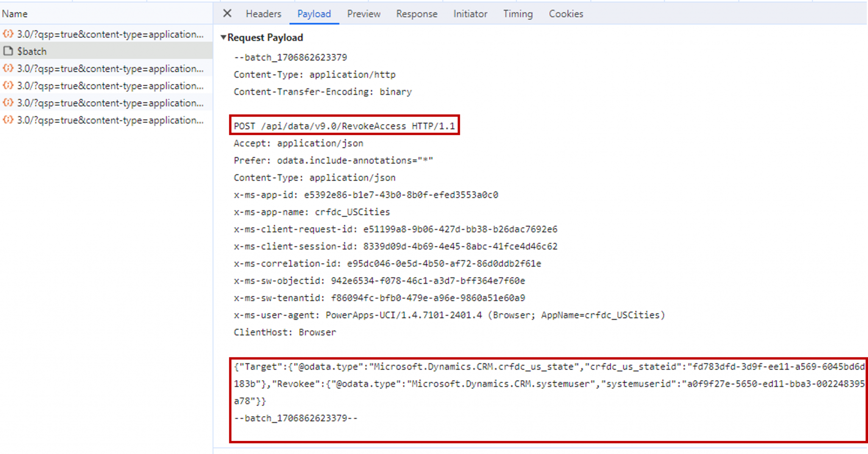This screenshot has height=454, width=868.
Task: Open the Response tab
Action: coord(416,14)
